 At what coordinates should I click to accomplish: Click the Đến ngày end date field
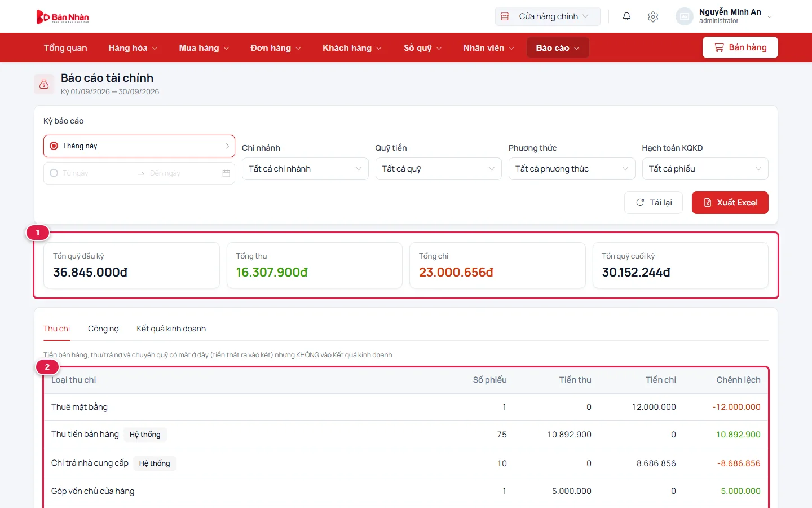183,173
